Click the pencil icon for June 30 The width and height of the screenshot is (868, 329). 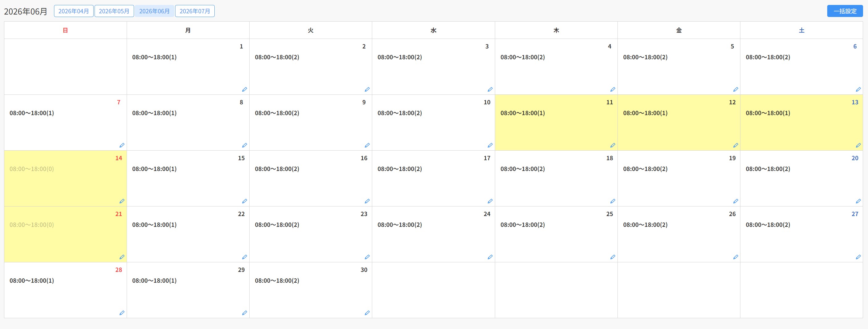tap(367, 313)
